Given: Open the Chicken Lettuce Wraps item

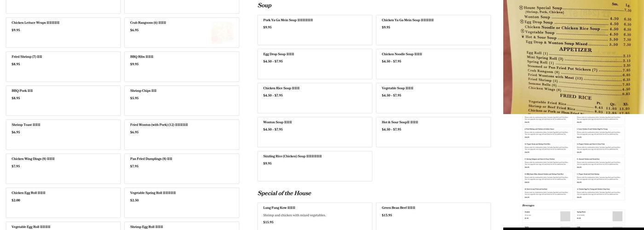Looking at the screenshot, I should [x=63, y=32].
